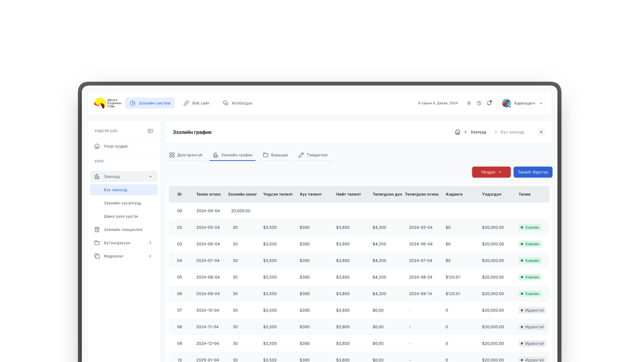The width and height of the screenshot is (644, 362).
Task: Click the Direct Express Line logo
Action: point(107,103)
